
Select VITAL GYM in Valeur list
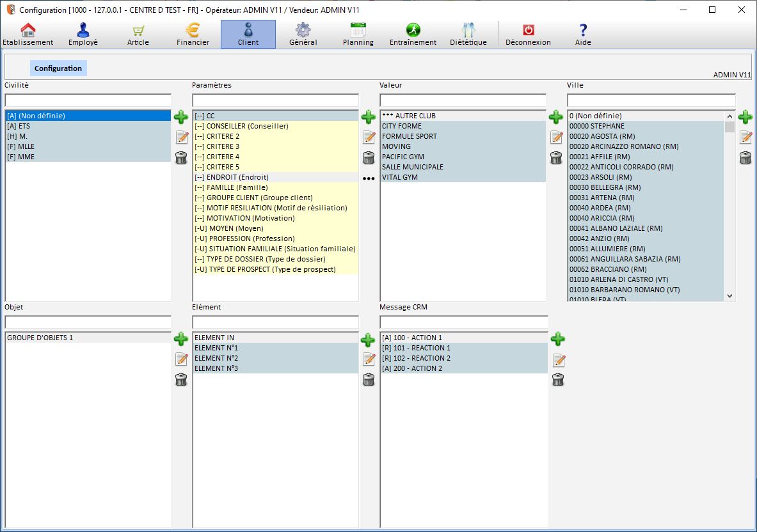coord(400,177)
